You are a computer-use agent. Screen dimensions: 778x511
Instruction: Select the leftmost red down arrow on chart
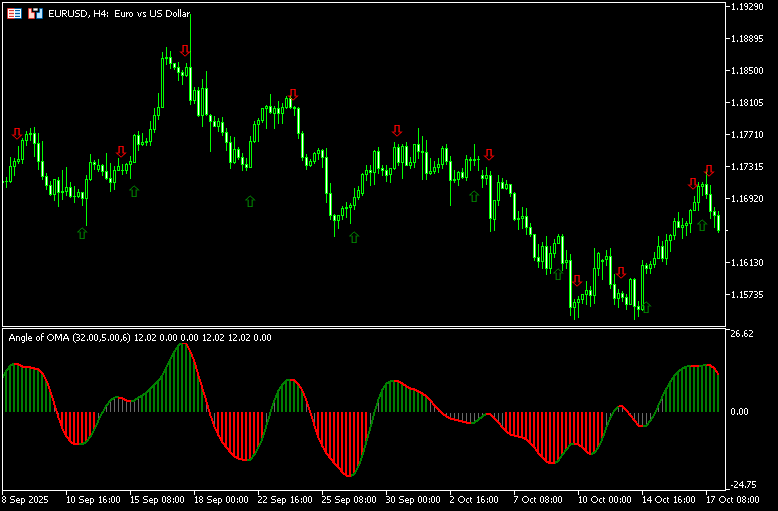[16, 134]
